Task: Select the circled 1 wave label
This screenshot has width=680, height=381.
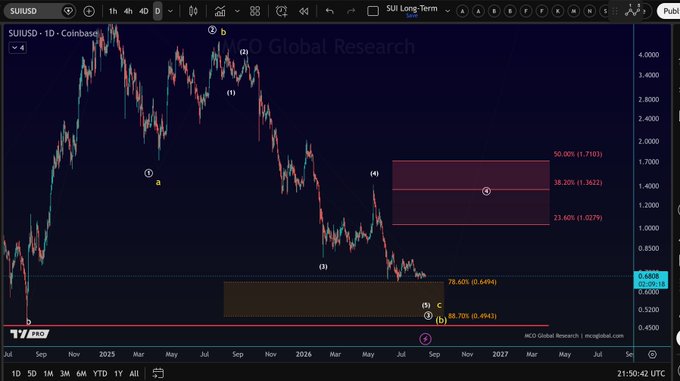Action: click(148, 173)
